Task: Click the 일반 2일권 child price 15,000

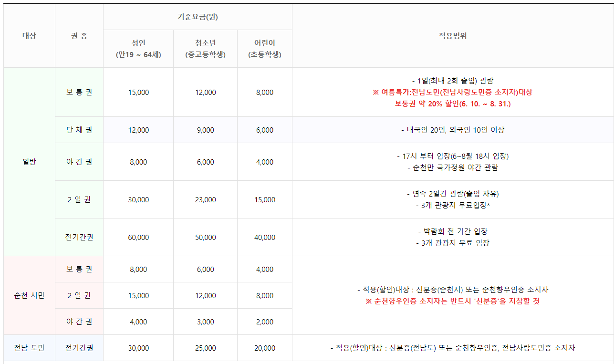Action: tap(265, 199)
